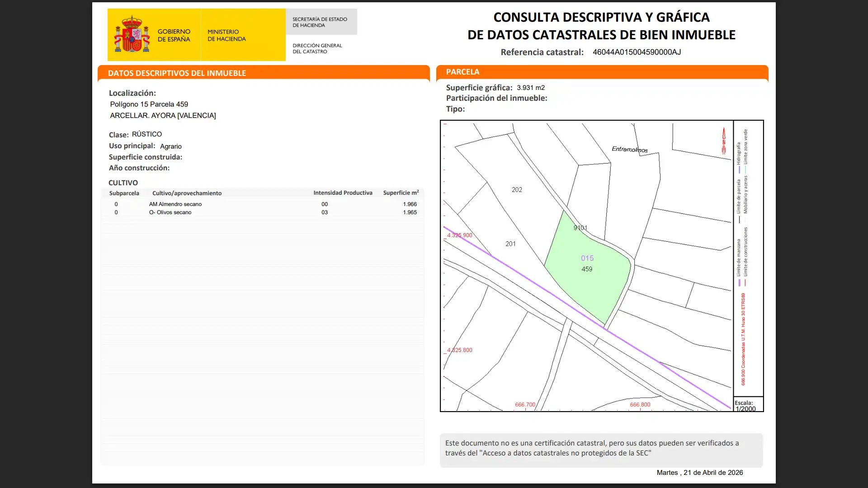Click the 'Intensidad Productiva' column header

tap(343, 193)
